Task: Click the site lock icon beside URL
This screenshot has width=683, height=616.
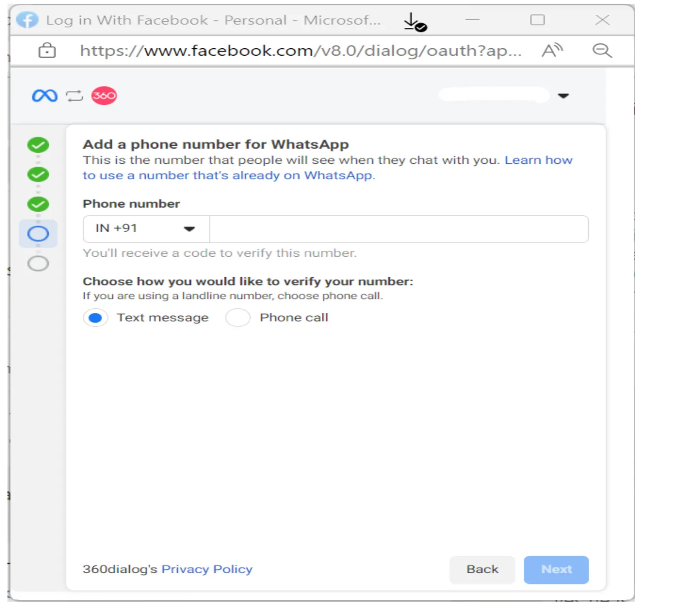Action: click(x=47, y=50)
